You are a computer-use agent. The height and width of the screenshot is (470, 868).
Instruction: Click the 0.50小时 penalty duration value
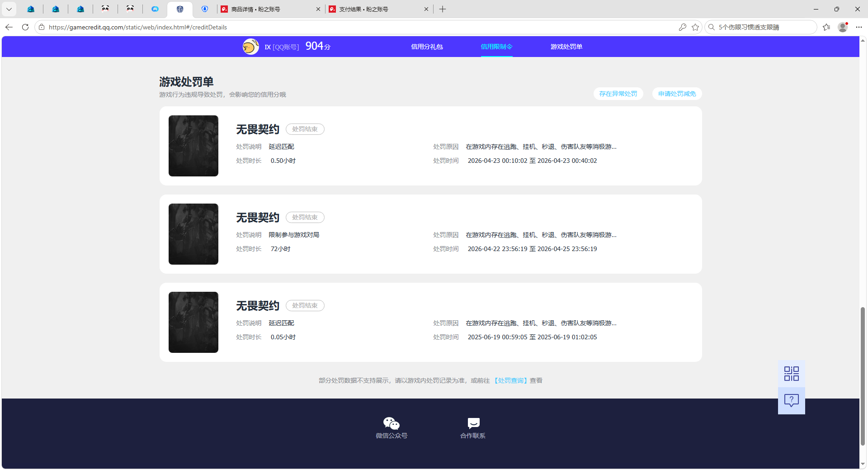point(283,161)
